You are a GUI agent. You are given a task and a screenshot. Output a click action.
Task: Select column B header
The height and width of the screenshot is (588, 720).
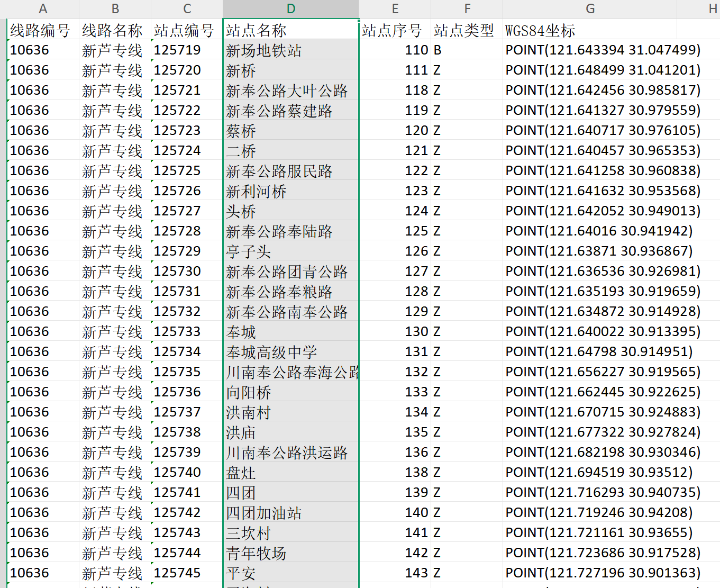pos(115,9)
